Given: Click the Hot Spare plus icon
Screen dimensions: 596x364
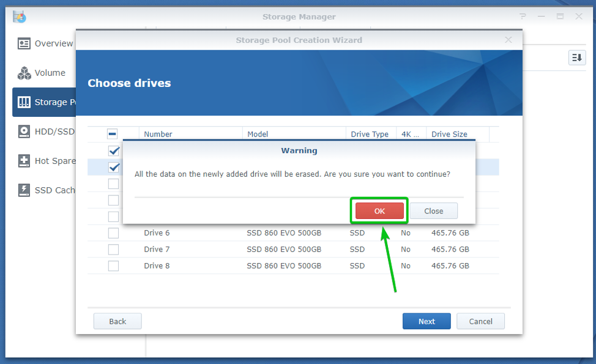Looking at the screenshot, I should point(24,161).
